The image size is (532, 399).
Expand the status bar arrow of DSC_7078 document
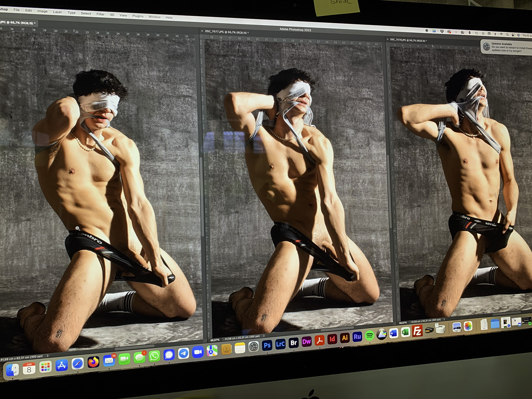click(x=444, y=319)
